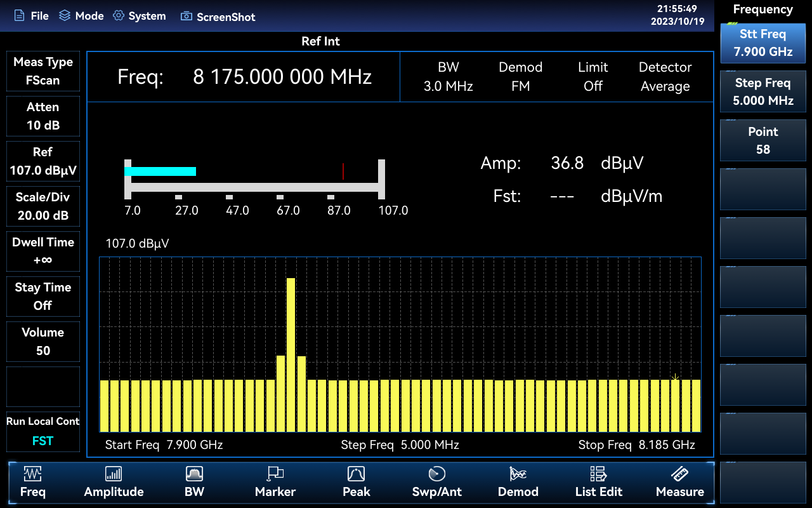812x508 pixels.
Task: Open the Meas Type FScan selector
Action: tap(43, 71)
